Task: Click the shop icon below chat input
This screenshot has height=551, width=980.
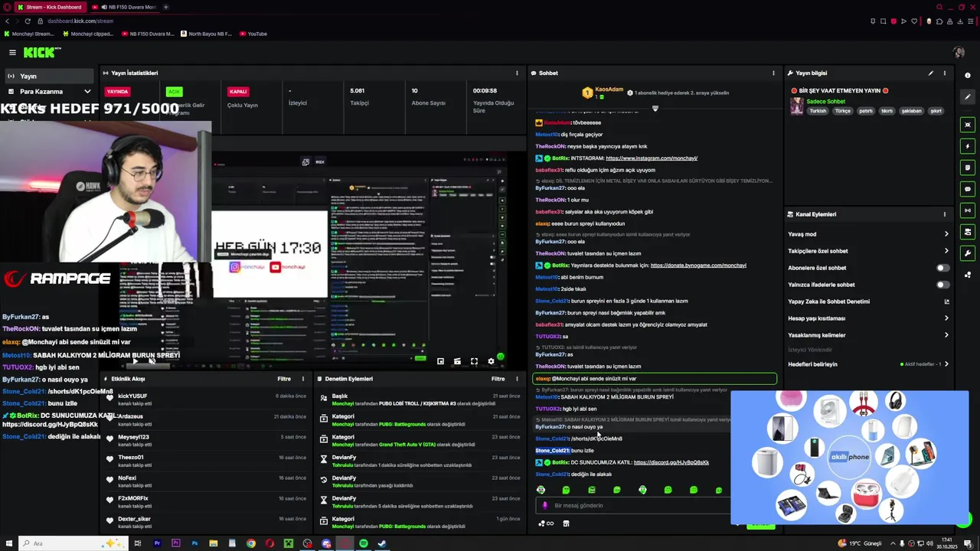Action: click(x=566, y=523)
